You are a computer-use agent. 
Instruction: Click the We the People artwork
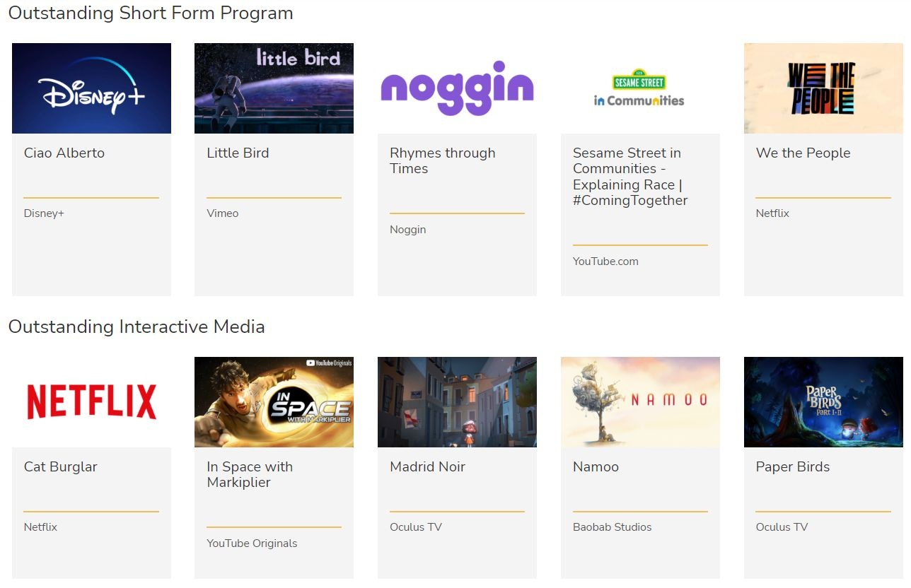pyautogui.click(x=823, y=88)
